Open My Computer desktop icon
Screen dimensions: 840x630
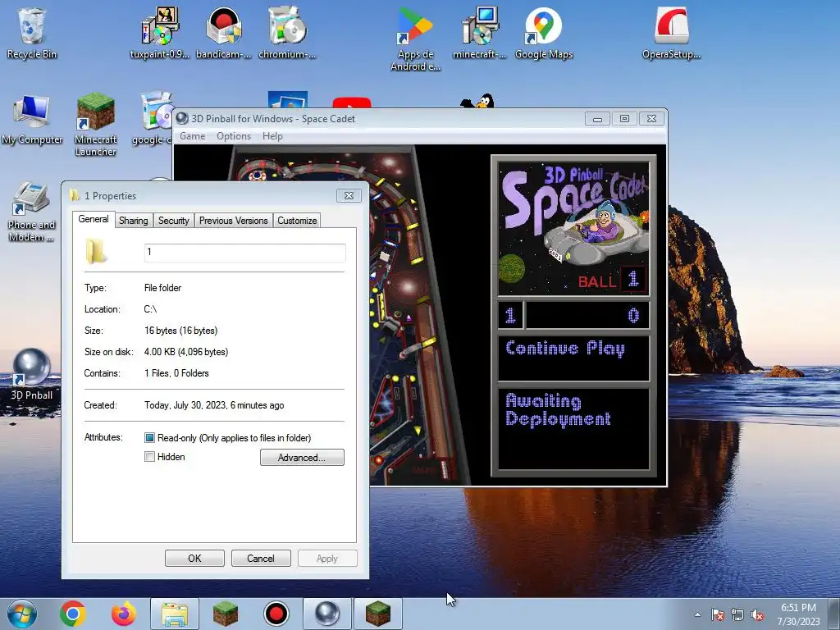click(32, 119)
